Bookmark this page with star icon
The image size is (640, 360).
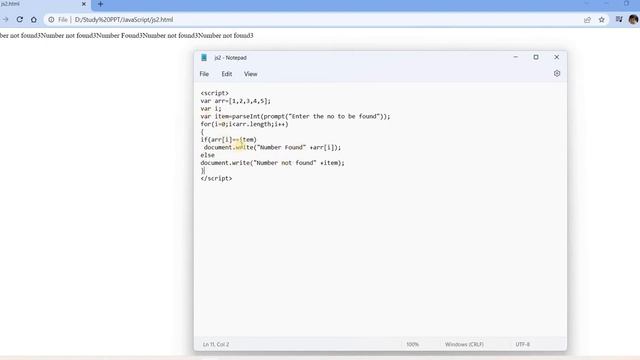(x=602, y=20)
